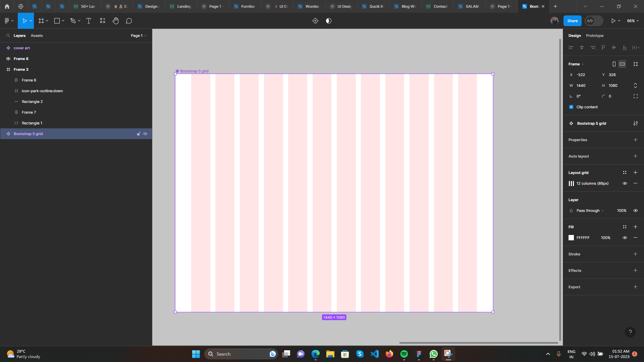Select the Comment tool

click(129, 21)
